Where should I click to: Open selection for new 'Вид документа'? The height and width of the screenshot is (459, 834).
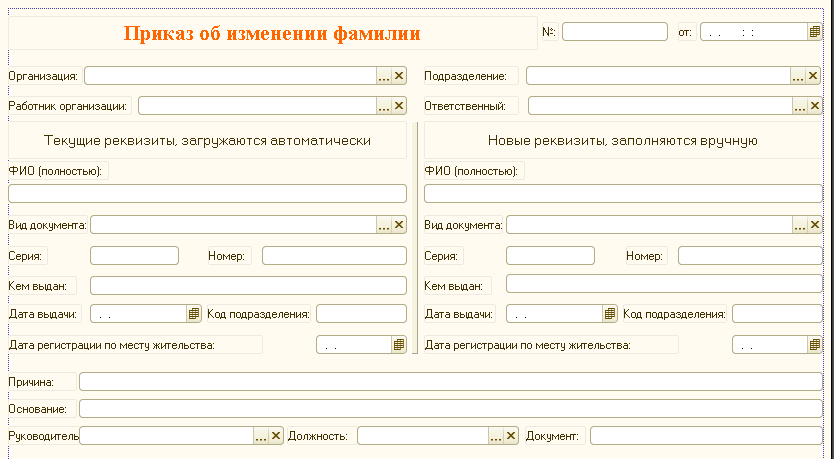point(800,225)
